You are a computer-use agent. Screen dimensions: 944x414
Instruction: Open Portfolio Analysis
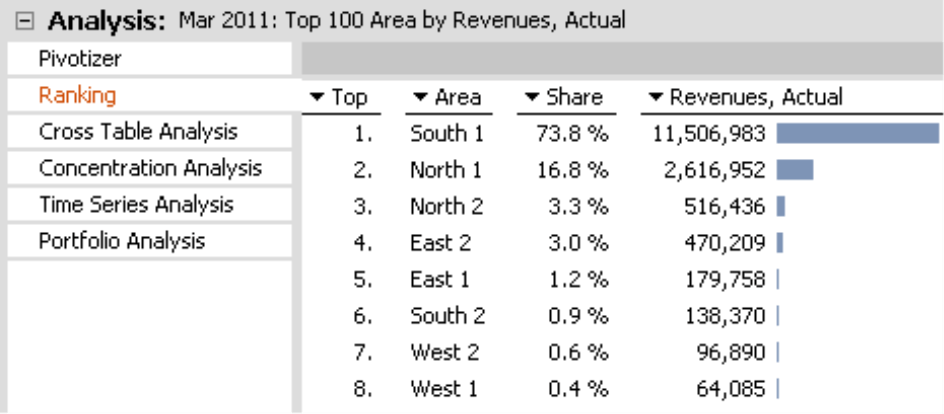pos(122,241)
